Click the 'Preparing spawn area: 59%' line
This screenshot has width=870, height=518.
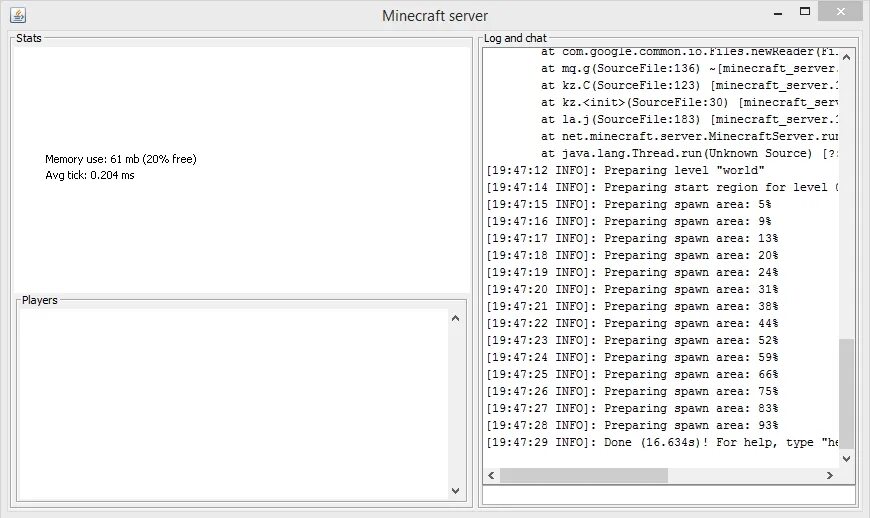(x=632, y=357)
